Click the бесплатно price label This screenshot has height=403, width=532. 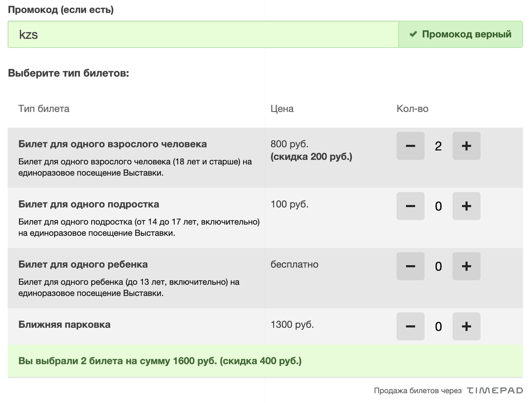tap(294, 264)
